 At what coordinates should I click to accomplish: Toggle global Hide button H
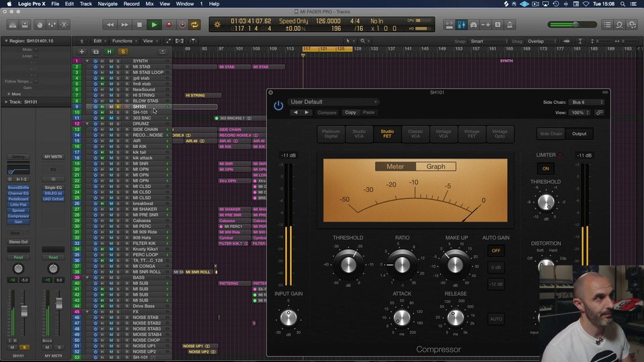[x=109, y=52]
